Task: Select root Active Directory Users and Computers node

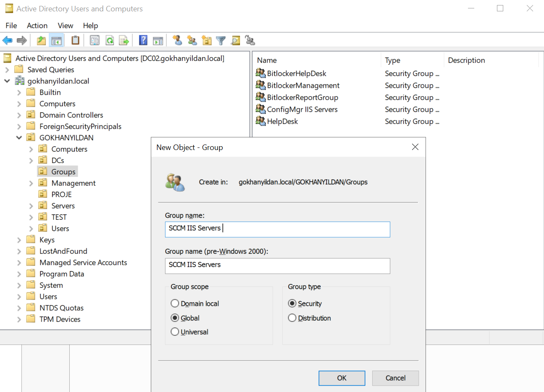Action: tap(120, 58)
